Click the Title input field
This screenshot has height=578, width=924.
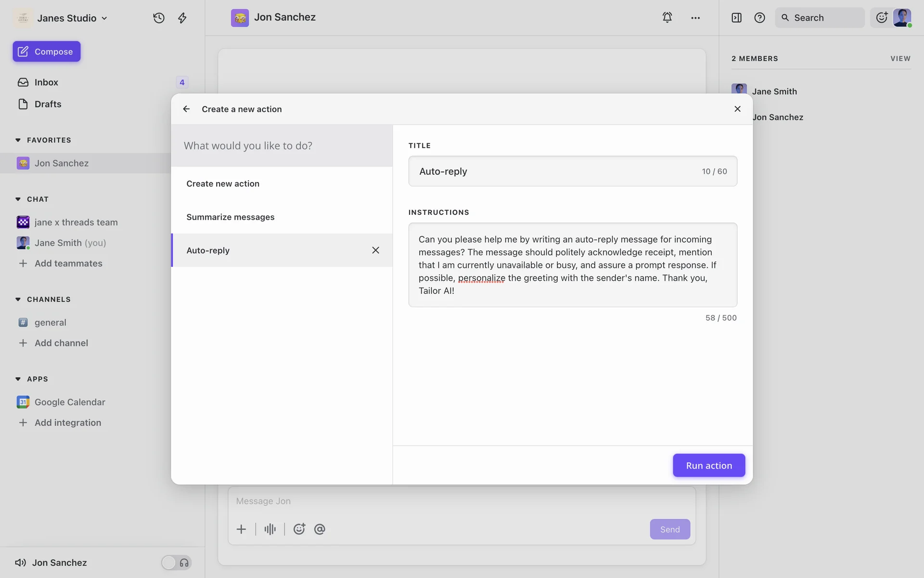pyautogui.click(x=553, y=171)
